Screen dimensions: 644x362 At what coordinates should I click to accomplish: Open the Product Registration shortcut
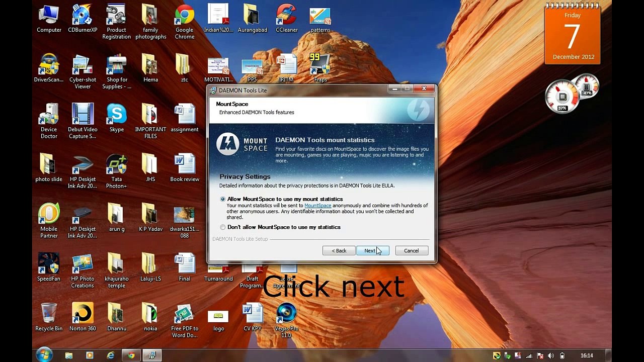coord(116,22)
